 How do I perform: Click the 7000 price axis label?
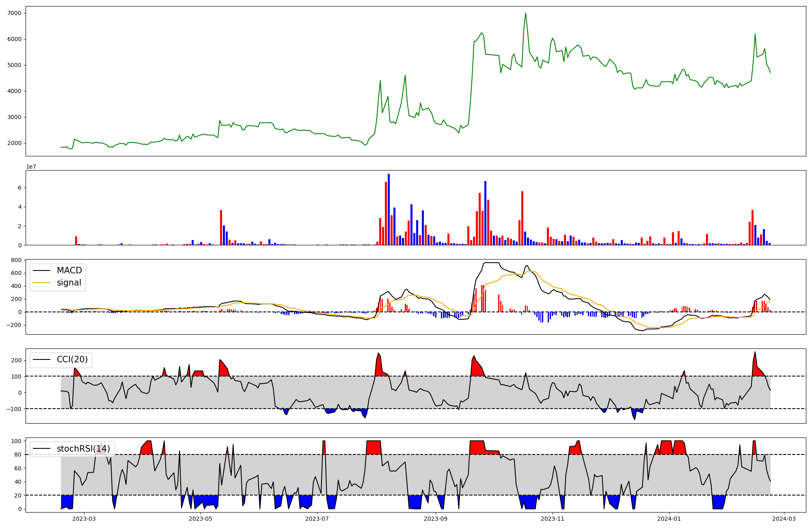pyautogui.click(x=14, y=13)
